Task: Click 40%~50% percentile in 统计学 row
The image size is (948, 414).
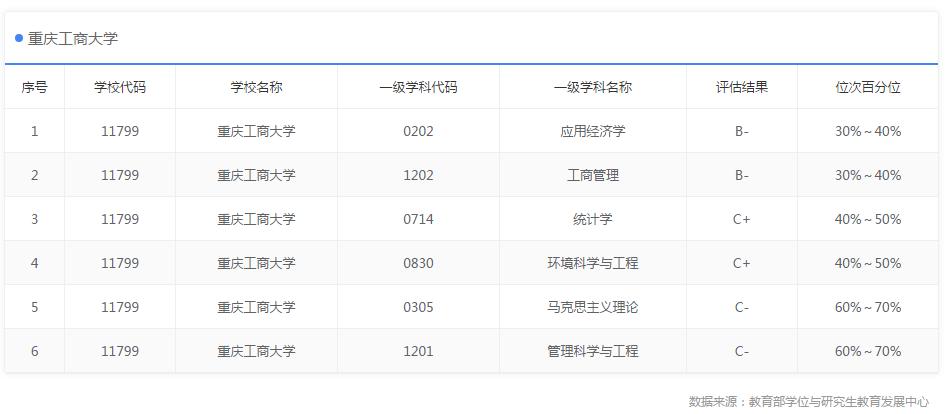Action: click(x=868, y=219)
